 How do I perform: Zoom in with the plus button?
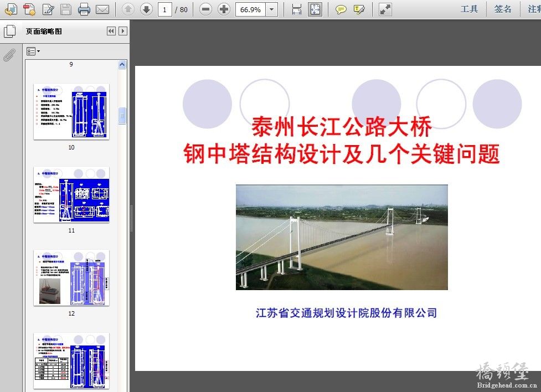(x=224, y=9)
